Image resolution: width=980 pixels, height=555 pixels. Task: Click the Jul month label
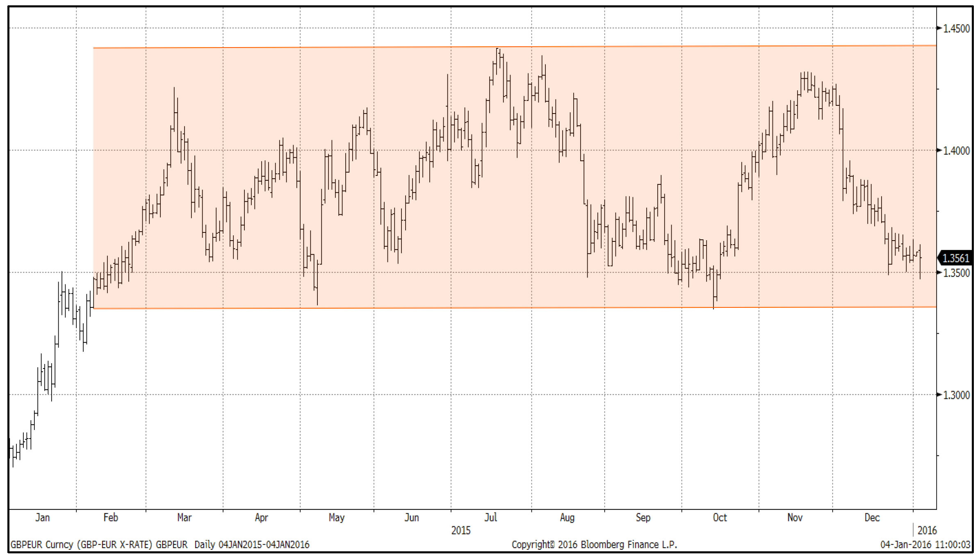pyautogui.click(x=490, y=518)
